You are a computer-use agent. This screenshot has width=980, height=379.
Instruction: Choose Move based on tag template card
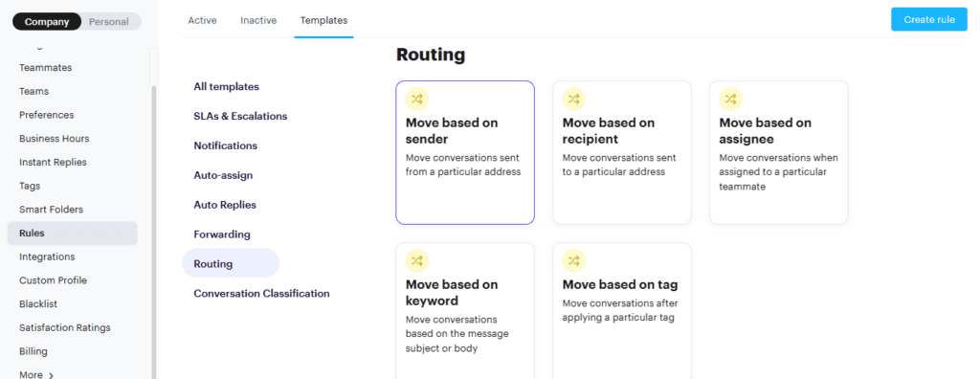tap(622, 311)
